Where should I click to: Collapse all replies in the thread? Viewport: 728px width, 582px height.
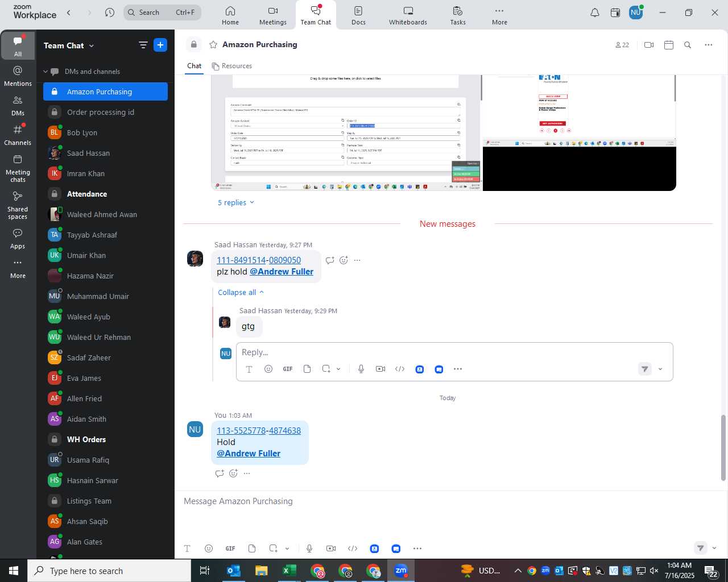pos(241,292)
